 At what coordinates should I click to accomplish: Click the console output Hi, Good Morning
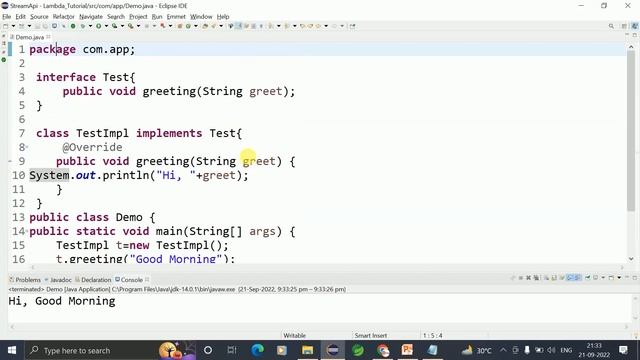tap(62, 301)
